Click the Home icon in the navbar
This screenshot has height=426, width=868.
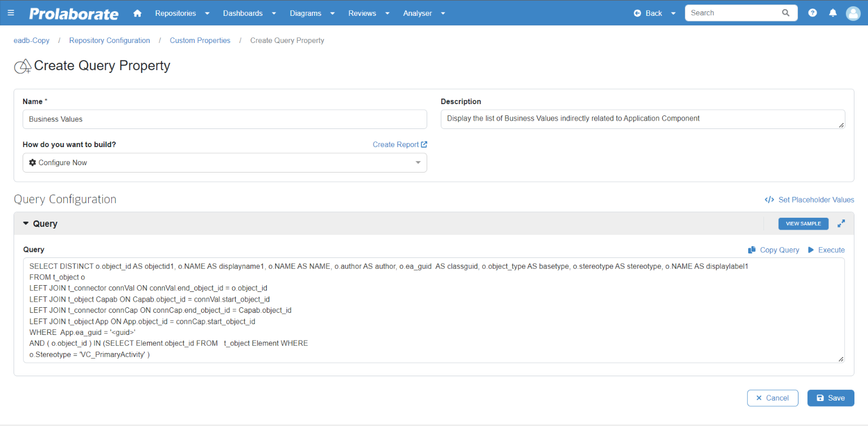137,12
